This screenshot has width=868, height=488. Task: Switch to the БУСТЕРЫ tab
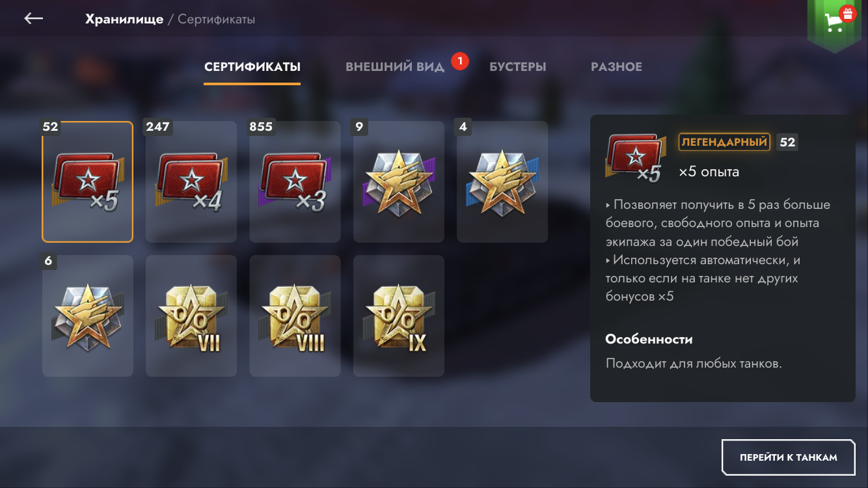[x=518, y=66]
